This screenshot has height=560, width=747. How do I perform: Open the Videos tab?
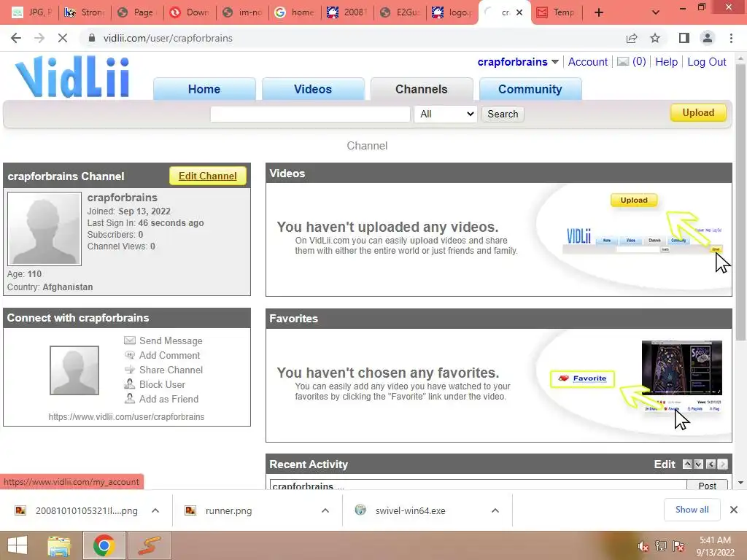click(x=313, y=89)
